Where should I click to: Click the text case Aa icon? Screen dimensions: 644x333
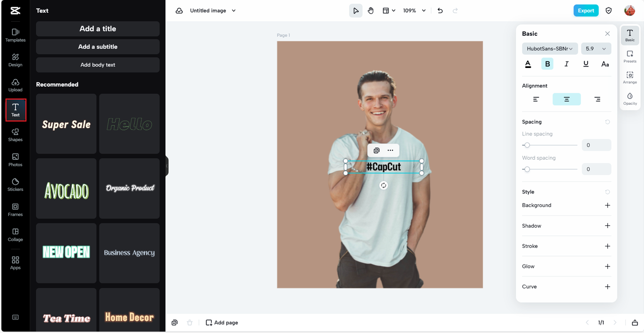pyautogui.click(x=605, y=64)
